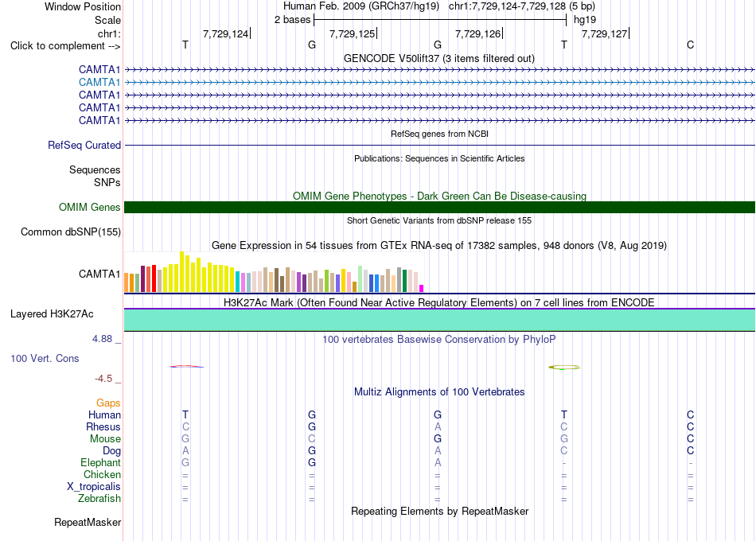
Task: Open the 'H3K27Ac Mark' ENCODE track title
Action: pos(439,302)
